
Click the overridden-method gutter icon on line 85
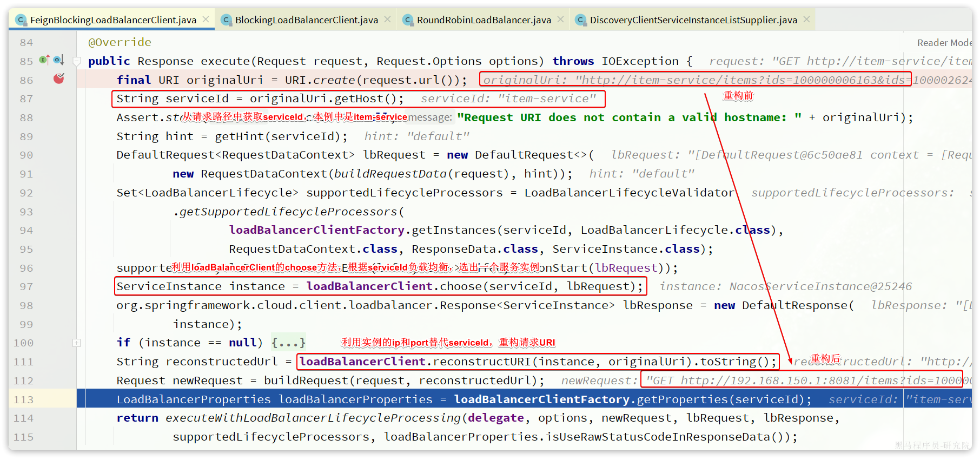(x=58, y=60)
